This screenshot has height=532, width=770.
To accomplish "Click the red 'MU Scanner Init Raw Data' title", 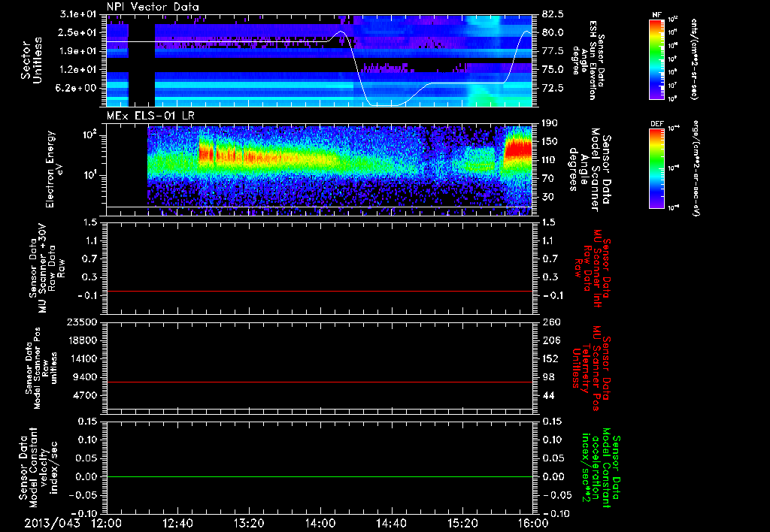I will point(593,268).
